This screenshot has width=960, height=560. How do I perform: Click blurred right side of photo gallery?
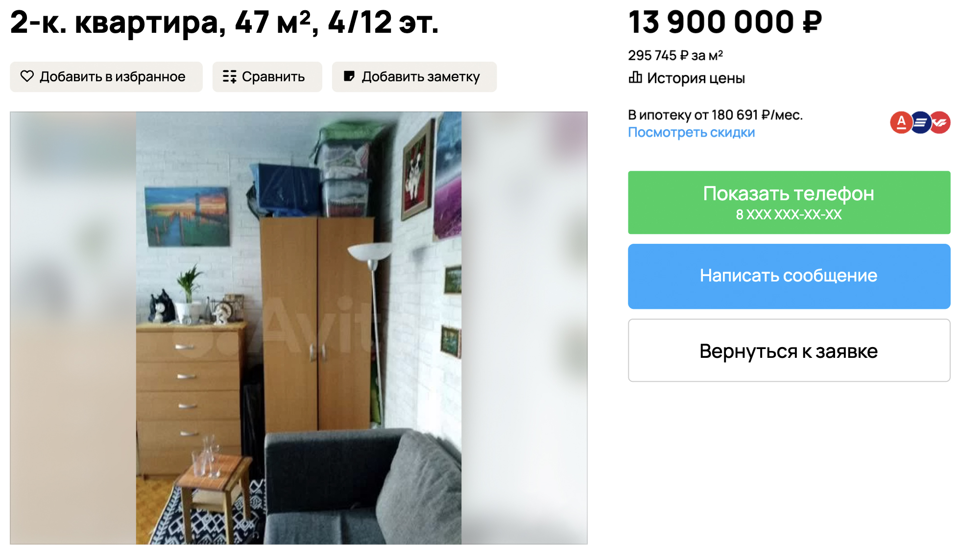pos(524,328)
